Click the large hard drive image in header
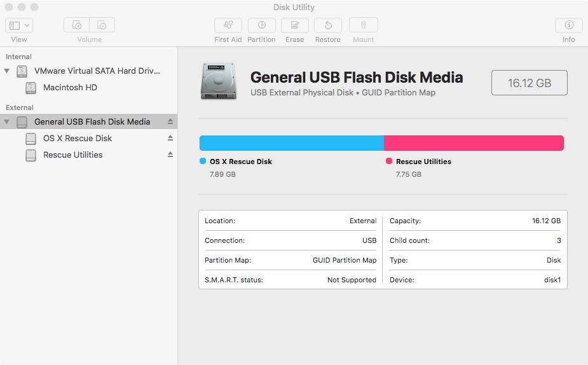588x365 pixels. point(219,81)
